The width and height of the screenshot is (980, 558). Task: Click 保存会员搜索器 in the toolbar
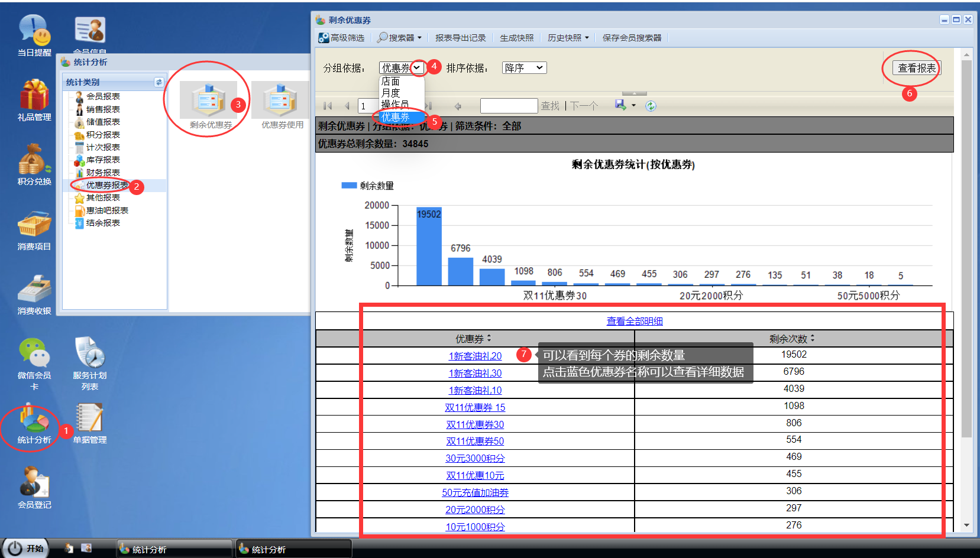tap(632, 38)
